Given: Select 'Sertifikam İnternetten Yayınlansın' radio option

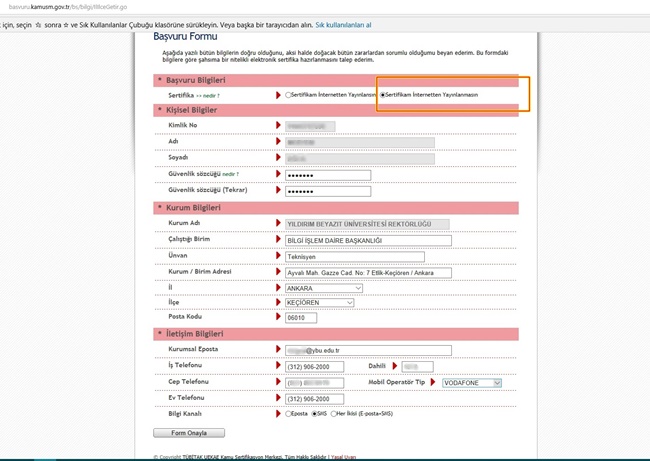Looking at the screenshot, I should 289,95.
